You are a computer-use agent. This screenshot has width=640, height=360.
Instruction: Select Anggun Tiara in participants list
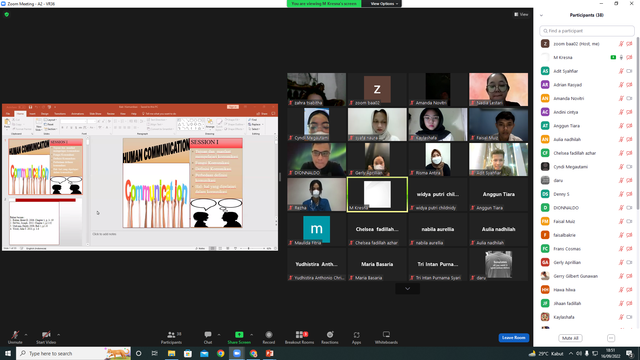pyautogui.click(x=587, y=126)
